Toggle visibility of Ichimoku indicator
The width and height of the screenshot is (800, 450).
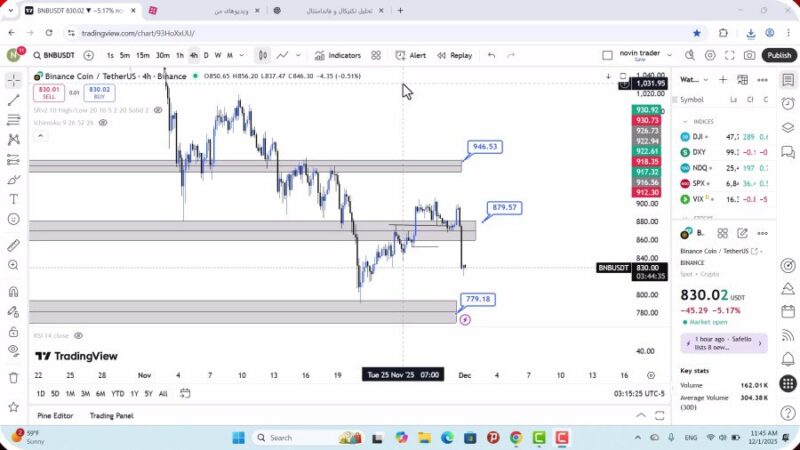[102, 123]
